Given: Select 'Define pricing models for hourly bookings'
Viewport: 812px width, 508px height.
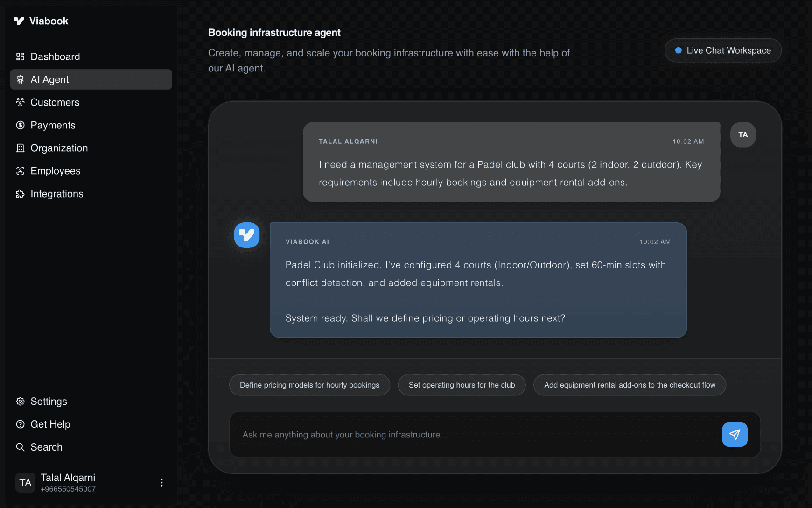Looking at the screenshot, I should [309, 385].
